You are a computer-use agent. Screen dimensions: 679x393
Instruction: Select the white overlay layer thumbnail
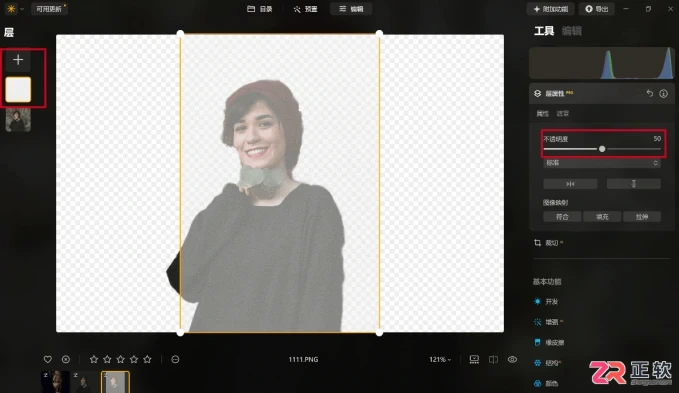click(x=18, y=90)
